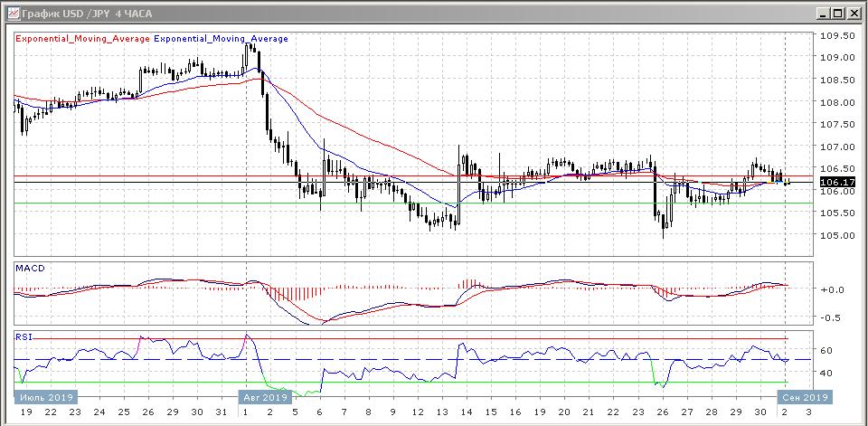Select the blue Exponential_Moving_Average legend label
The height and width of the screenshot is (426, 868).
[x=222, y=39]
